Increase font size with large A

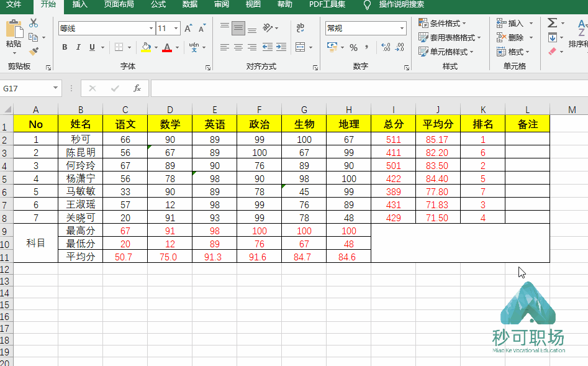pyautogui.click(x=188, y=28)
